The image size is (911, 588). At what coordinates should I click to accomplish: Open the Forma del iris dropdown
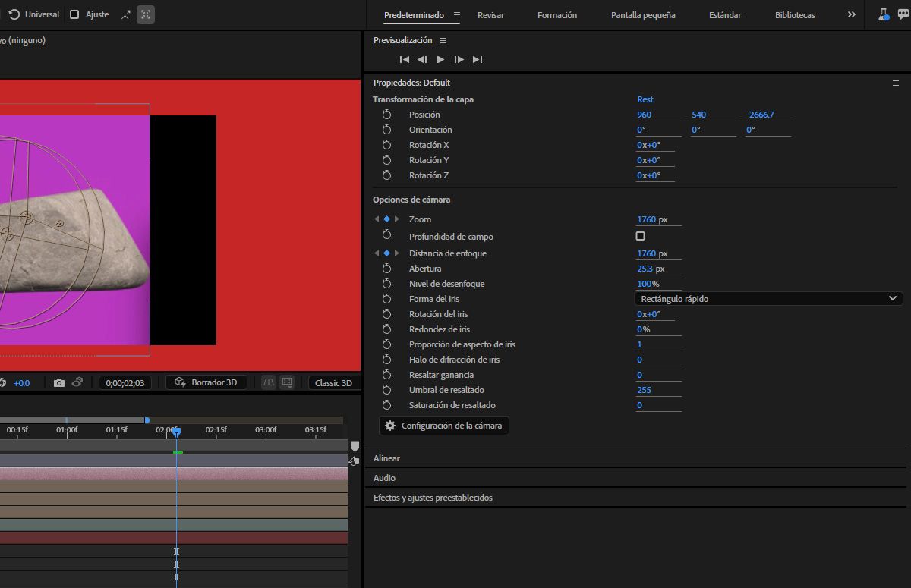[x=768, y=299]
